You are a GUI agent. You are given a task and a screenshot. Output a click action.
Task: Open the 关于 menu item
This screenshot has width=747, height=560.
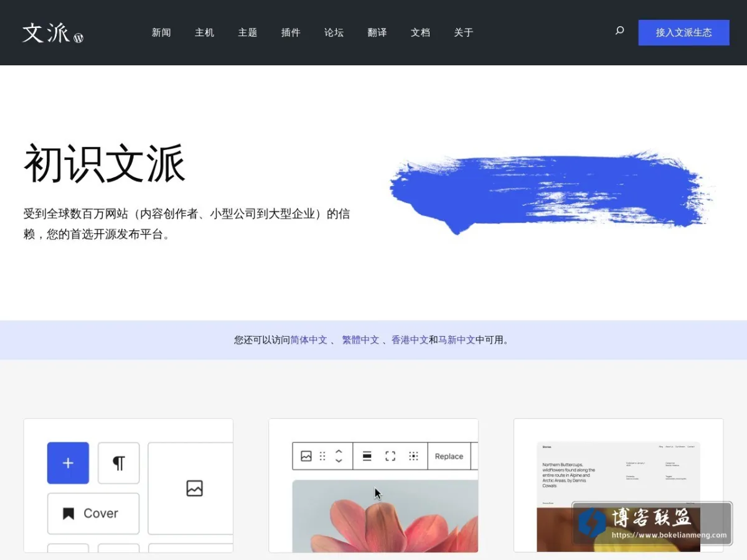point(464,32)
